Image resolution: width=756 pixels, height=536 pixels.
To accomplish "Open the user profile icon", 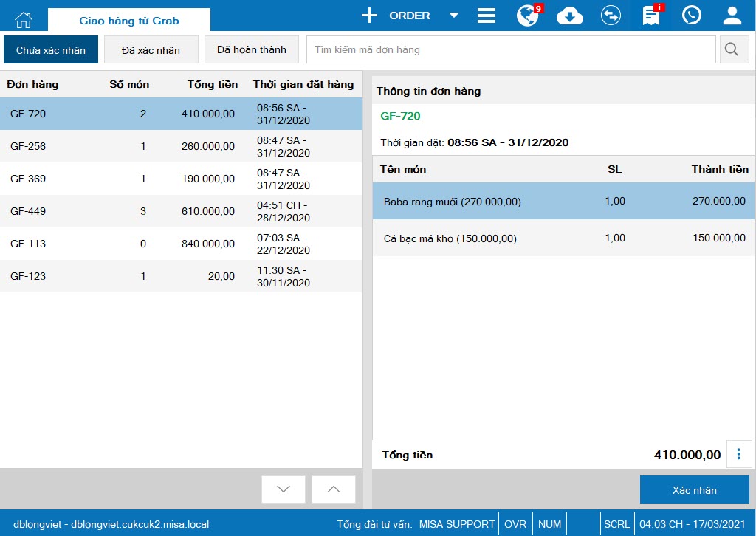I will (732, 16).
